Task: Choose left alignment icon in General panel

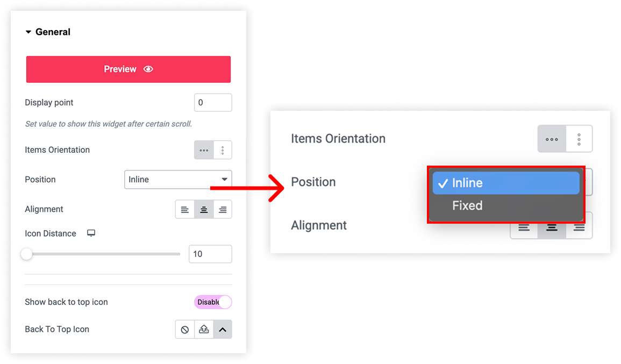Action: pyautogui.click(x=184, y=210)
